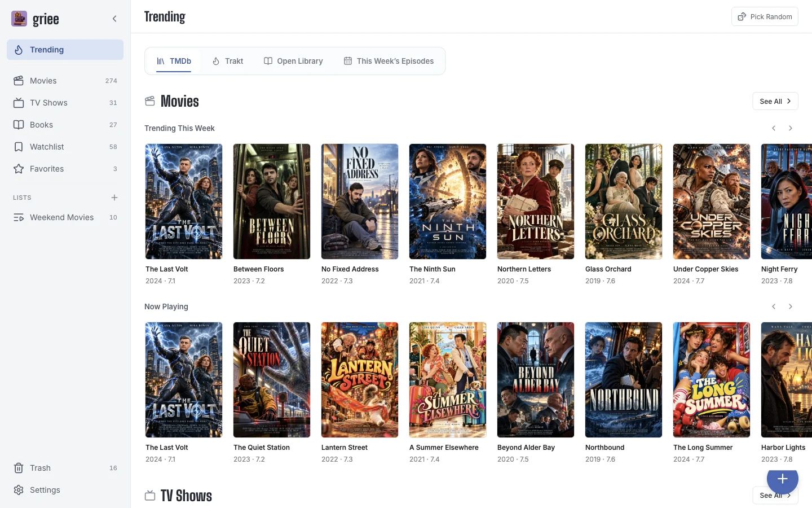Viewport: 812px width, 508px height.
Task: Click the Pick Random button
Action: [765, 16]
